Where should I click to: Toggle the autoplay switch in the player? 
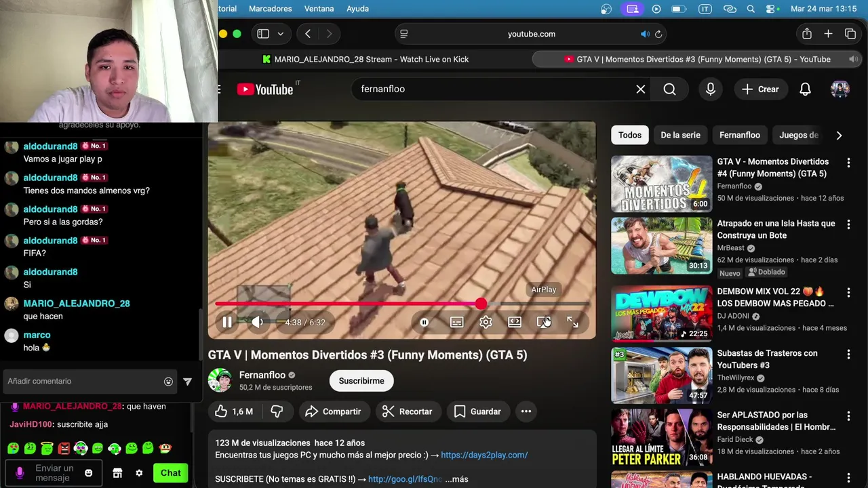pos(425,323)
